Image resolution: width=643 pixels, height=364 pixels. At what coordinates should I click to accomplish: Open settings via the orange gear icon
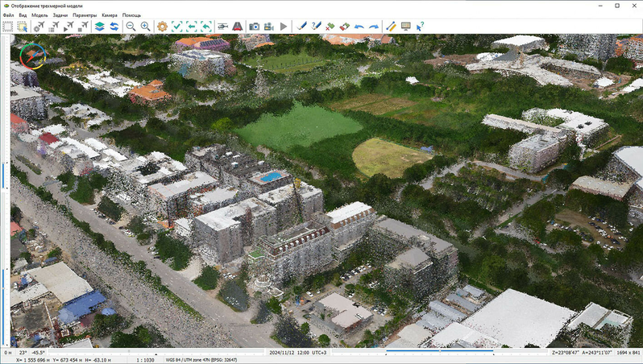(162, 26)
